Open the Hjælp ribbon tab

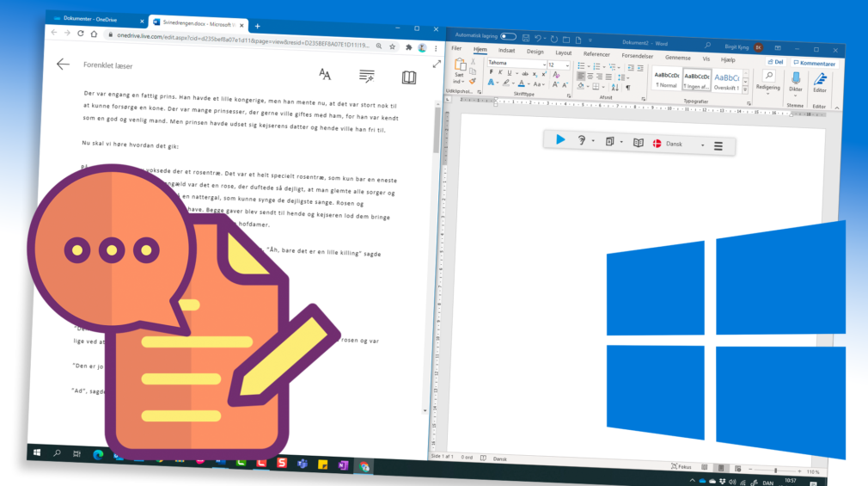click(728, 59)
